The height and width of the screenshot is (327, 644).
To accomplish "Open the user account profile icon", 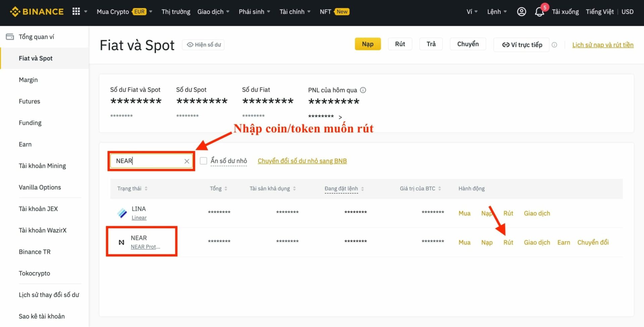I will [x=521, y=12].
